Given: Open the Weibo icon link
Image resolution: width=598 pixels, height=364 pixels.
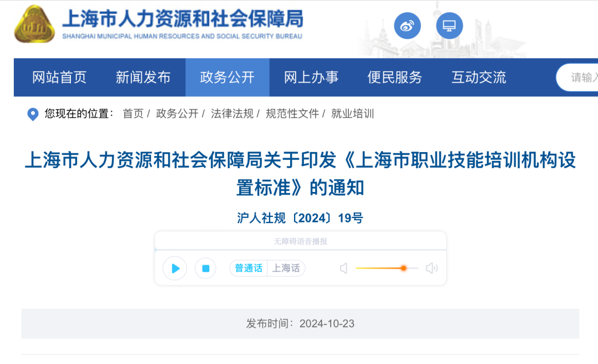Looking at the screenshot, I should coord(408,25).
